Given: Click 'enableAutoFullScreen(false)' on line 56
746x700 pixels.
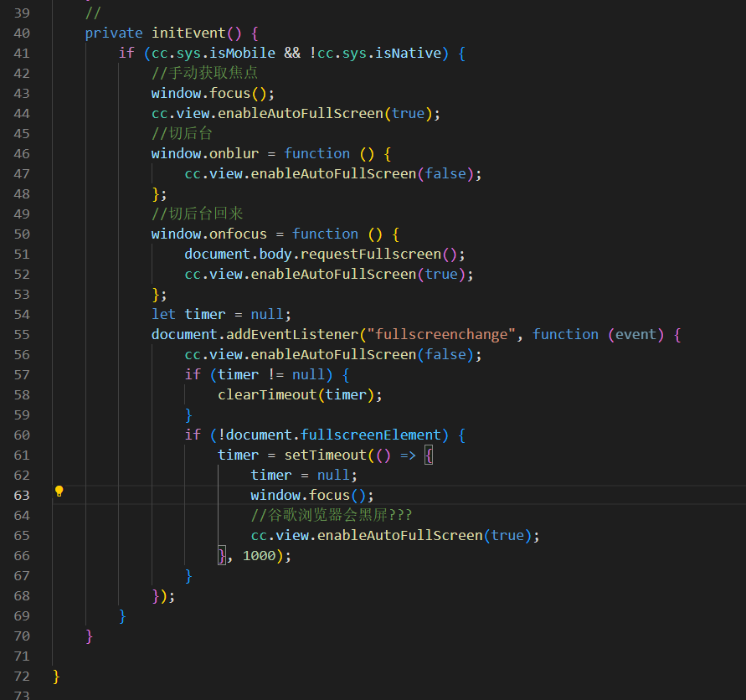Looking at the screenshot, I should [362, 354].
